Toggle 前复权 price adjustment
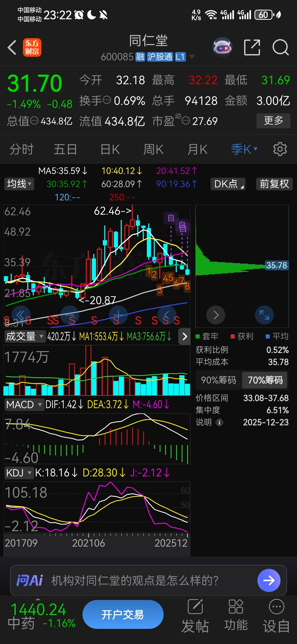The height and width of the screenshot is (644, 297). (x=274, y=184)
